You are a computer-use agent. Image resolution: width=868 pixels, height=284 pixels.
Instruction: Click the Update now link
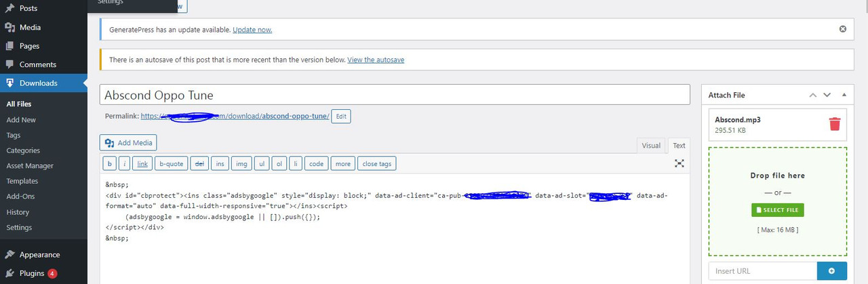point(252,30)
